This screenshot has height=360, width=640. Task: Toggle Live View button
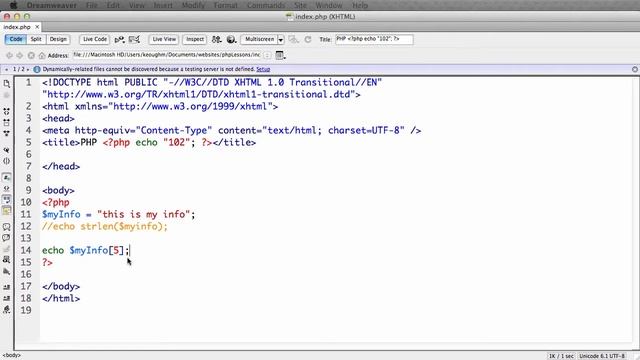[x=164, y=39]
